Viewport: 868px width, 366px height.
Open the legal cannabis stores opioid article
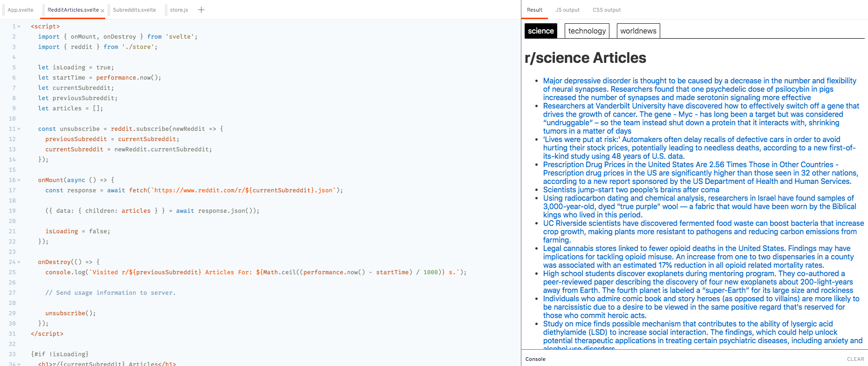pyautogui.click(x=698, y=257)
